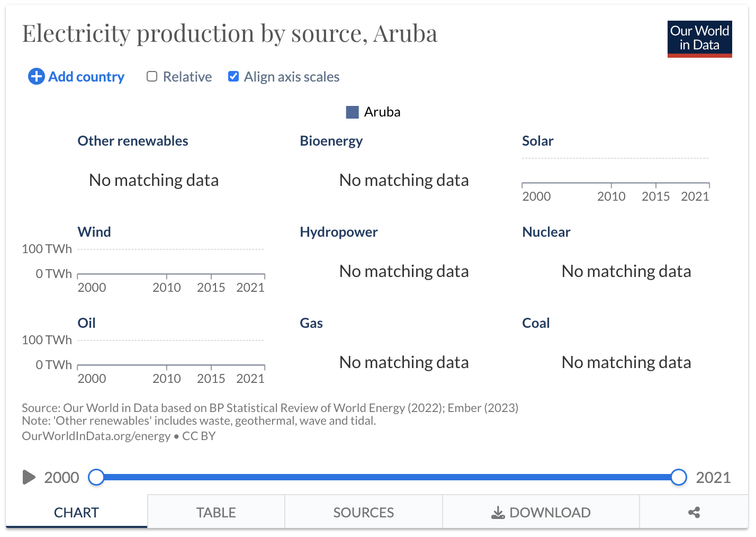Click the middle of the timeline track

pyautogui.click(x=388, y=477)
